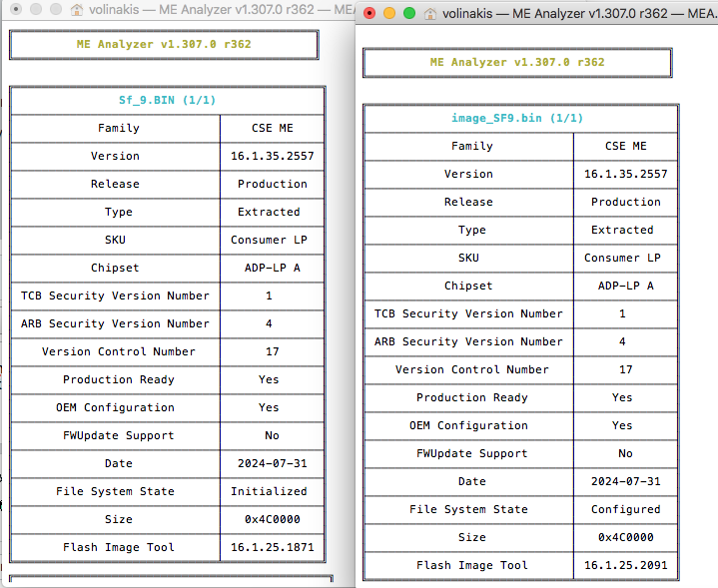Click Configured file system state value

pyautogui.click(x=626, y=509)
